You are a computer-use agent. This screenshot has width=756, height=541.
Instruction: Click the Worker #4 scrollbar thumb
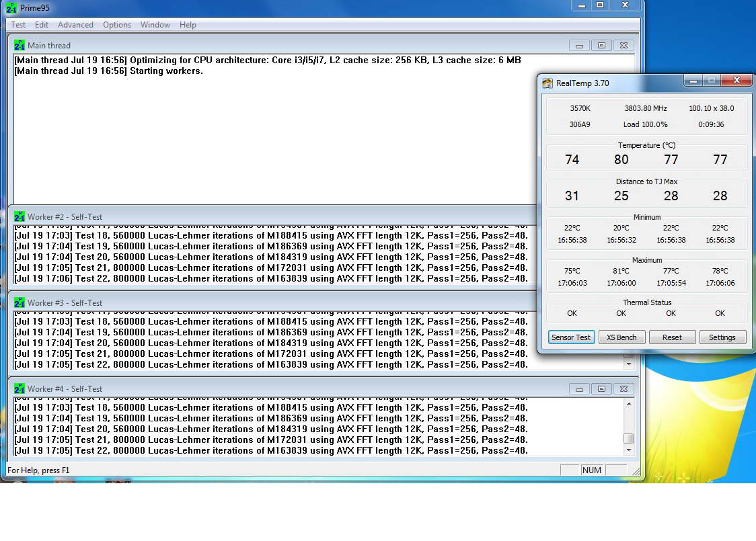click(x=629, y=438)
